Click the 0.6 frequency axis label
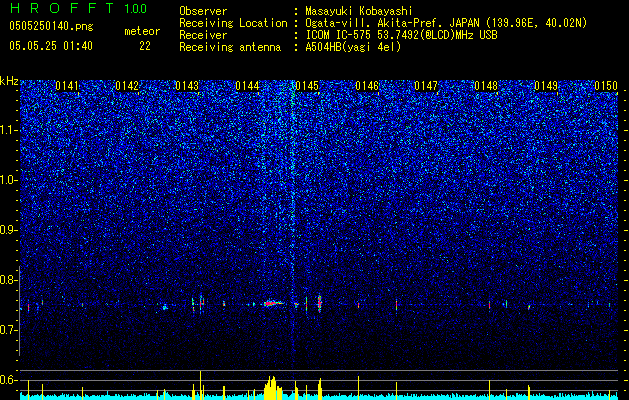 point(9,380)
